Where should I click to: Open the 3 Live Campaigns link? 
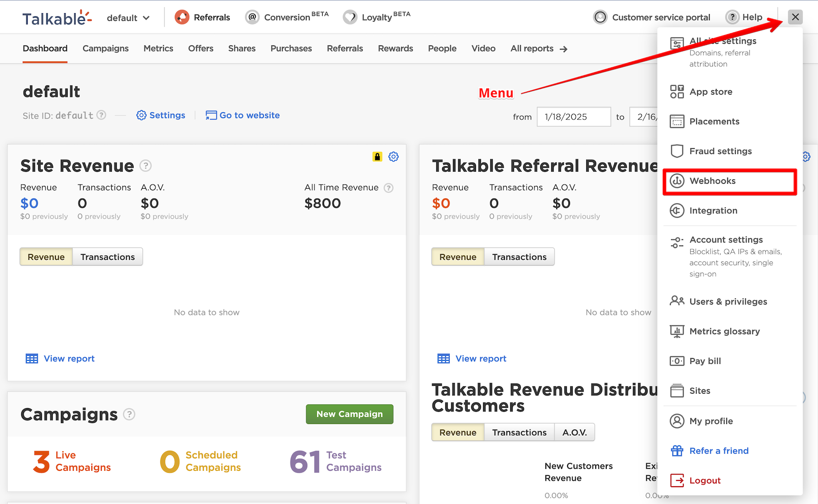(72, 461)
